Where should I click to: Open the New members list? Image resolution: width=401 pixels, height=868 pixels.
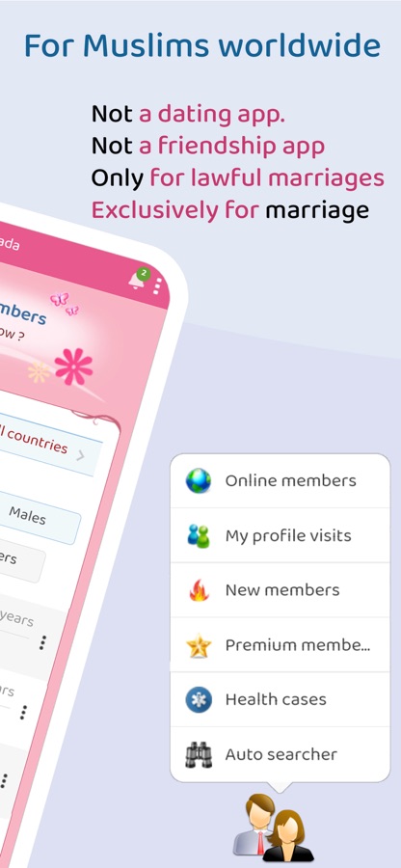(x=281, y=590)
